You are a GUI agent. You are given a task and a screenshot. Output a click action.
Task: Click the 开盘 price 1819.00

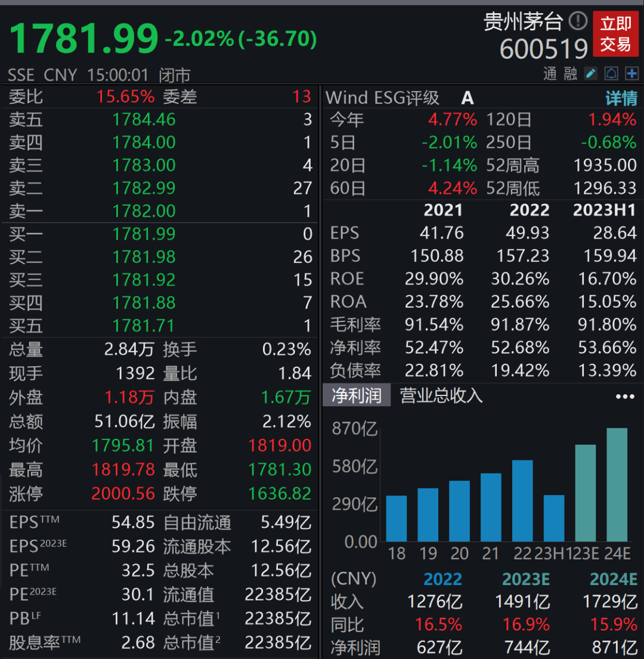tap(280, 445)
